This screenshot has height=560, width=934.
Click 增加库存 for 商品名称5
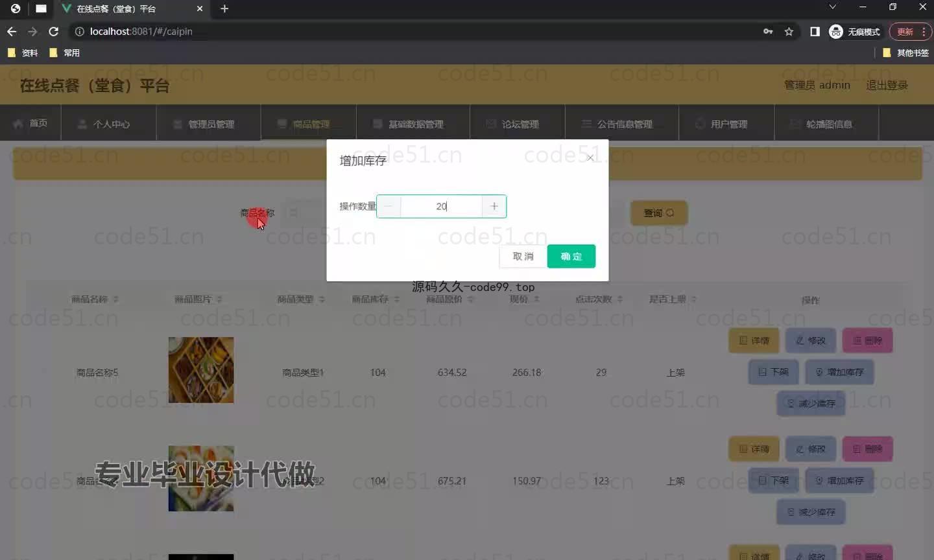click(x=839, y=372)
